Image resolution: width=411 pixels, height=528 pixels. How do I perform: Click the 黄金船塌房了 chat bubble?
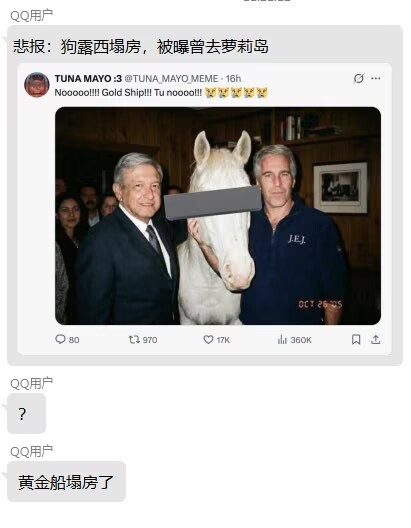[66, 482]
